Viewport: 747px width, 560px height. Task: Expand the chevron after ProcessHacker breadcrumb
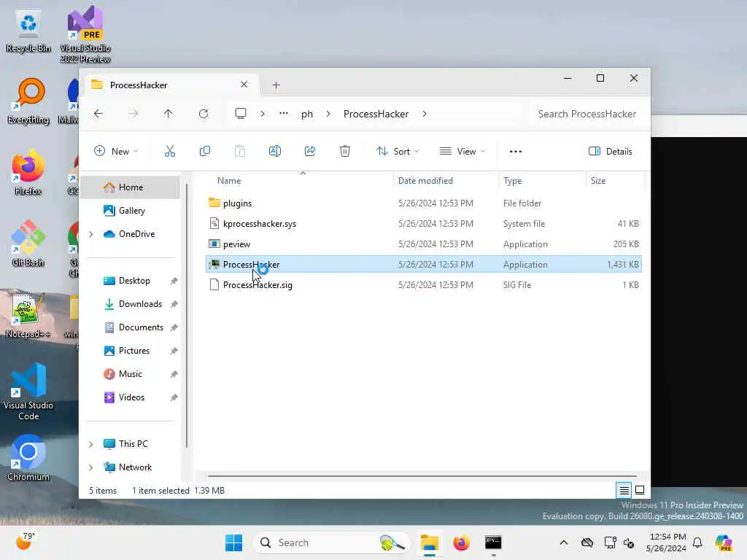[424, 114]
